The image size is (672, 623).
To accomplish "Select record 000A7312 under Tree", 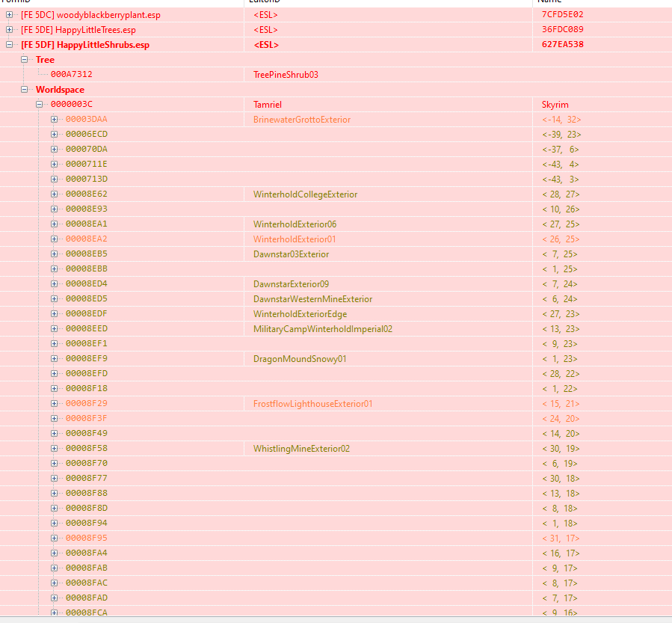I will pos(72,74).
